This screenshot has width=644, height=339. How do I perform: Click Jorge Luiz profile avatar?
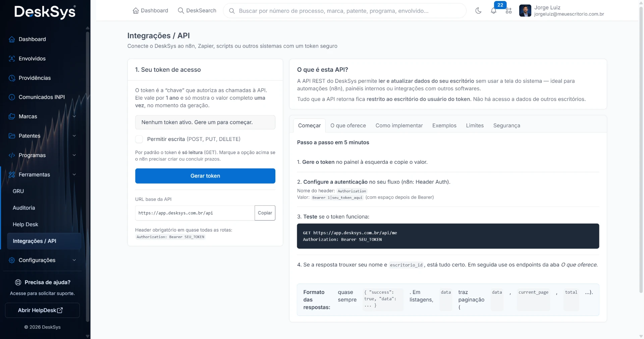(x=525, y=11)
